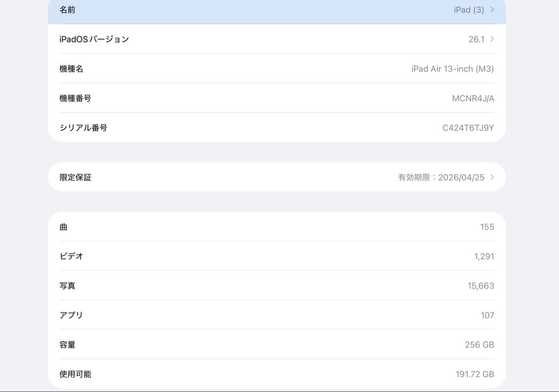Tap the chevron next to iPad (3)
The width and height of the screenshot is (559, 392).
point(491,10)
